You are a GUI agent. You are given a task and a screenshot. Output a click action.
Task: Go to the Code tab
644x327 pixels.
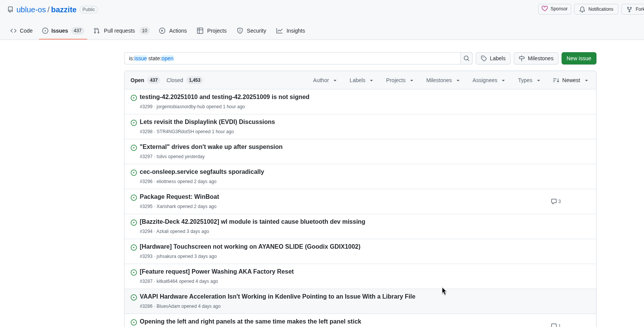tap(21, 31)
